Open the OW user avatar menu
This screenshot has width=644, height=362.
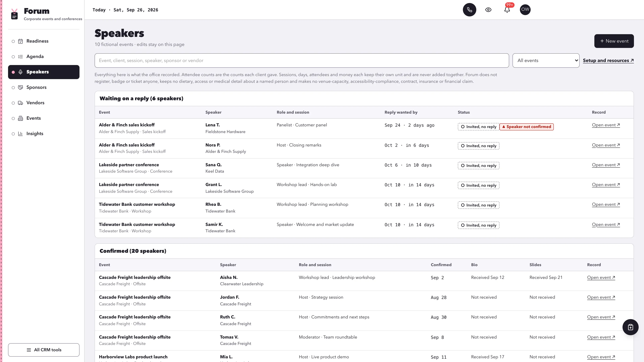pos(525,10)
